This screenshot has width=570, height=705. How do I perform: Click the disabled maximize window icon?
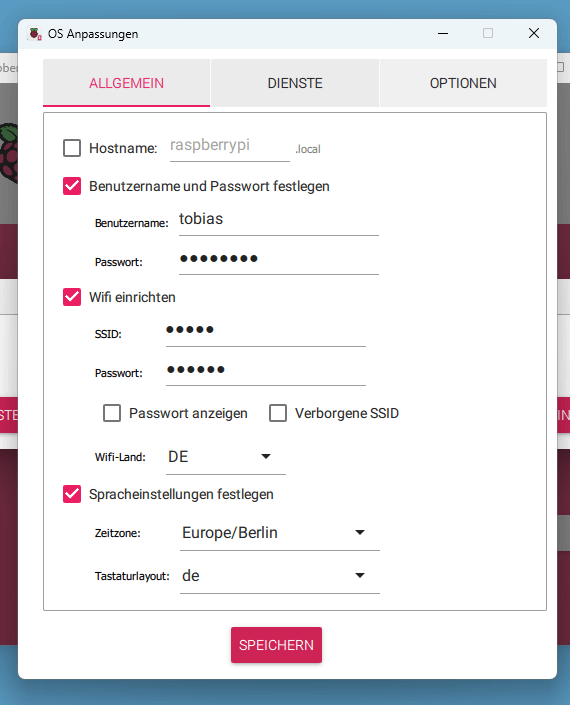[488, 33]
